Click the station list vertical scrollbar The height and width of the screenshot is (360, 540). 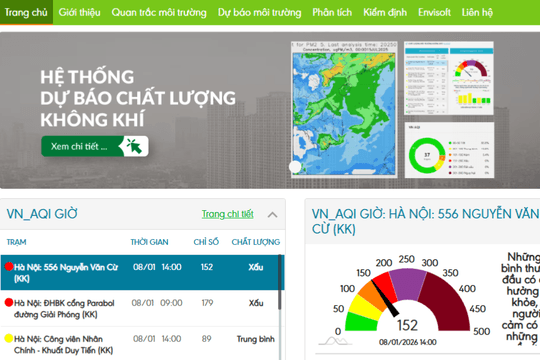(x=280, y=282)
